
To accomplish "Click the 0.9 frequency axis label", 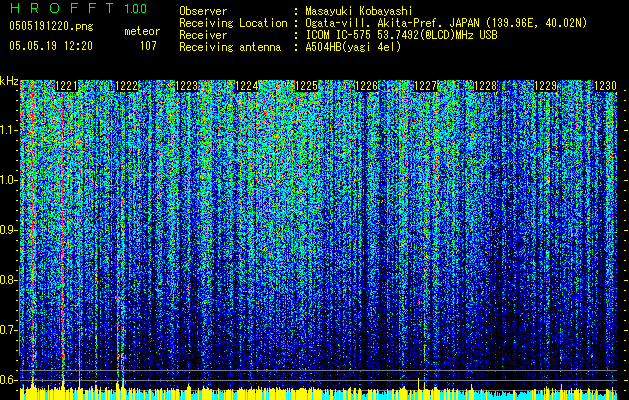I will 8,230.
